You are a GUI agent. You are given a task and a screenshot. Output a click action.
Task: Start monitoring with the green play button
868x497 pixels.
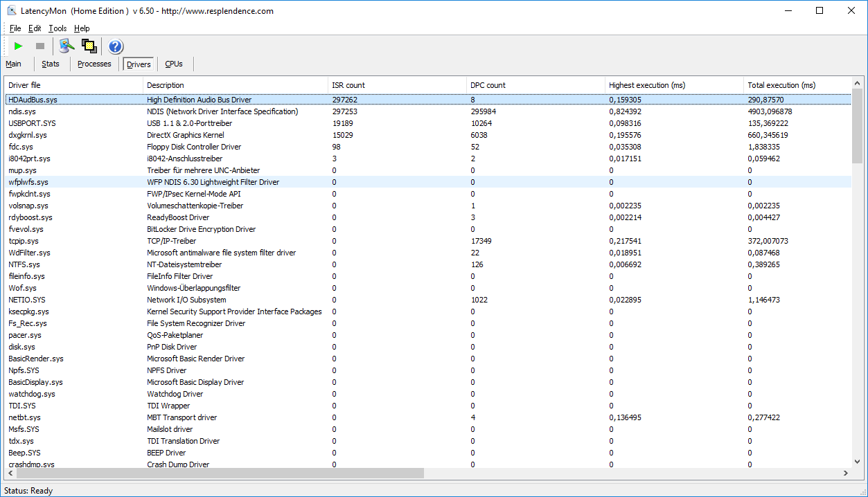point(19,46)
